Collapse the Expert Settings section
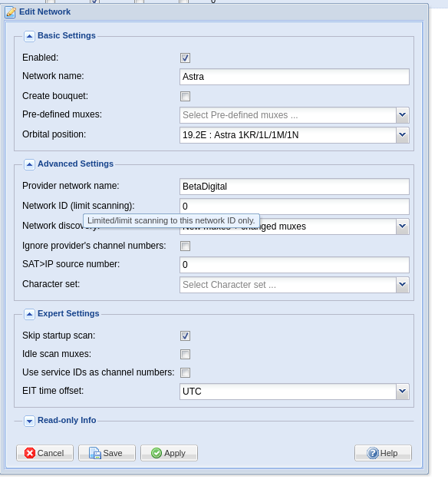 point(29,314)
